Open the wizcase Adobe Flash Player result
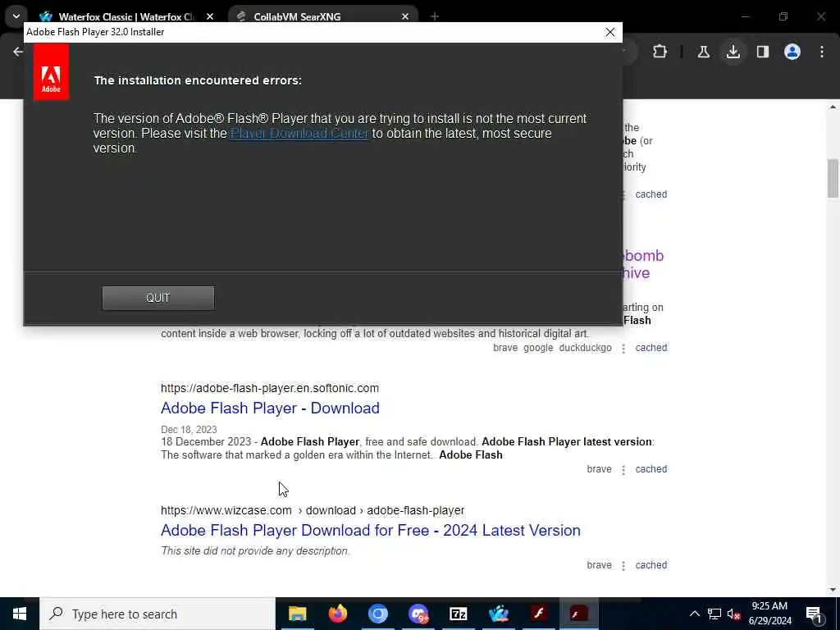This screenshot has width=840, height=630. (371, 531)
